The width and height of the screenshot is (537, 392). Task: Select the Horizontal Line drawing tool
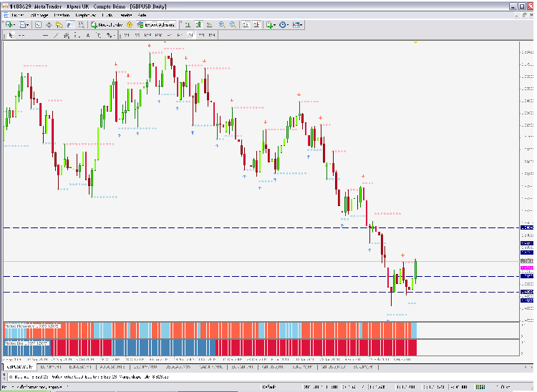(45, 35)
